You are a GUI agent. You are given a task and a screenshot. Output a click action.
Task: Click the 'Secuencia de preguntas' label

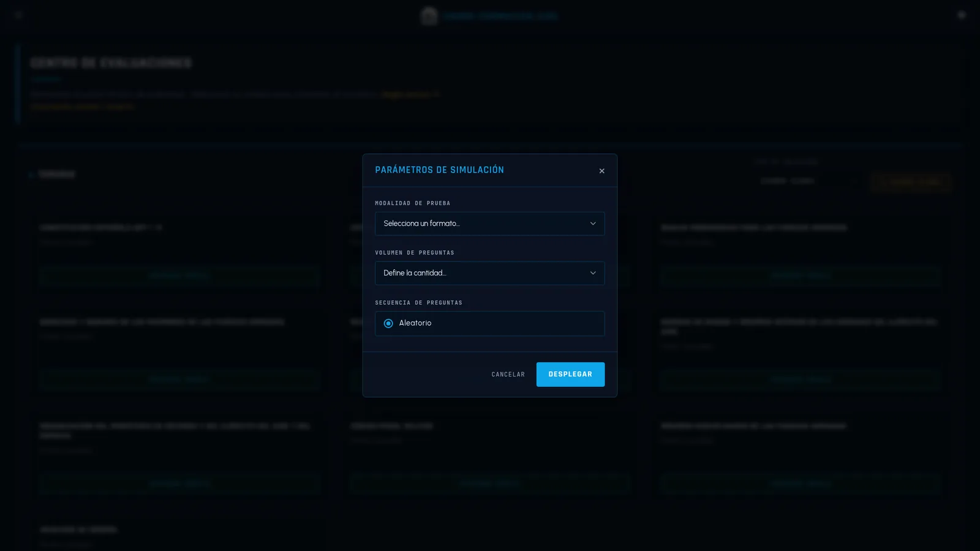(418, 303)
